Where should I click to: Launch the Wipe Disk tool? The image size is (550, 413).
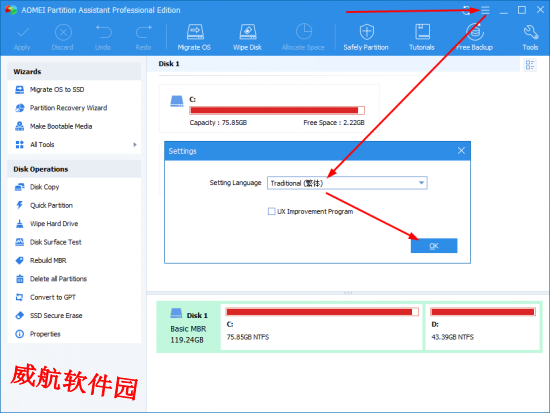click(248, 37)
